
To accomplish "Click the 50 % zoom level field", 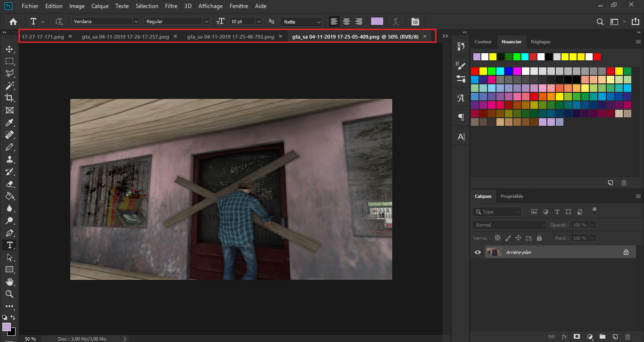I will 30,339.
